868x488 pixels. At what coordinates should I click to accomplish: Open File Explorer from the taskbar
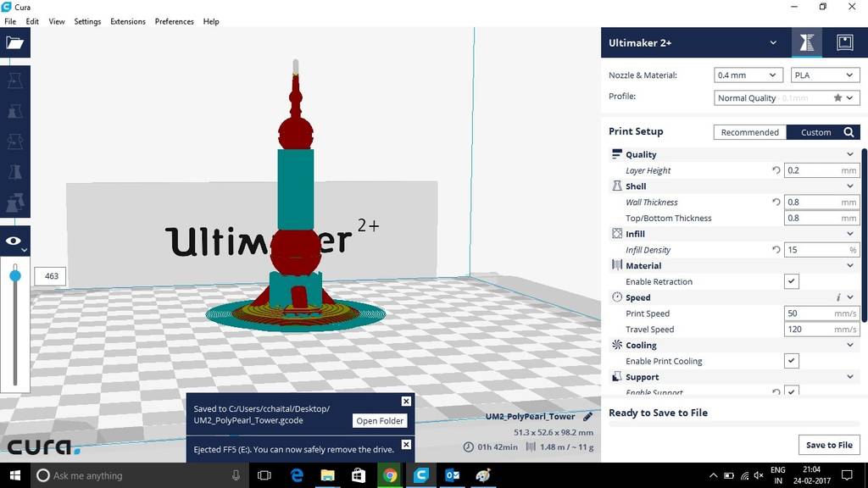click(328, 475)
